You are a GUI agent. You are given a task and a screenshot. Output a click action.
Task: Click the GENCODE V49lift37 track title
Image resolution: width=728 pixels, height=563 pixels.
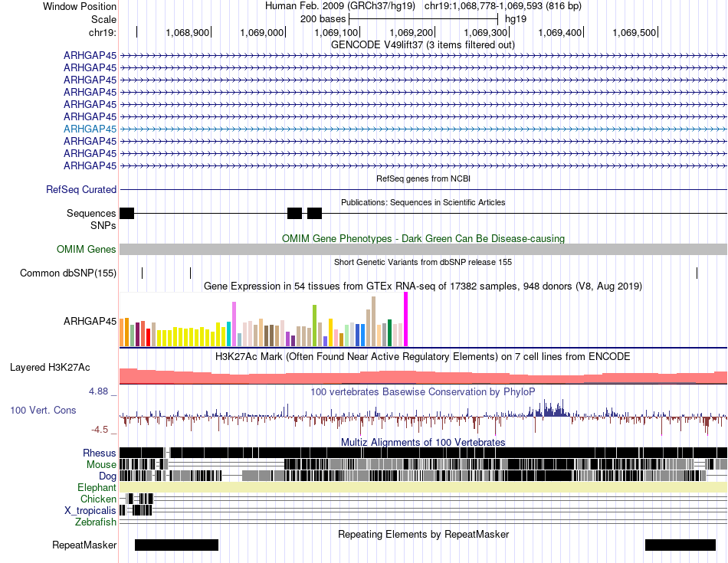(x=422, y=45)
